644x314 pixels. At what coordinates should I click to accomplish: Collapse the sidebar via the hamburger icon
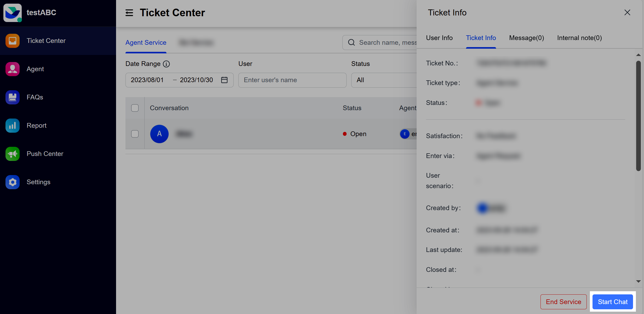coord(129,13)
